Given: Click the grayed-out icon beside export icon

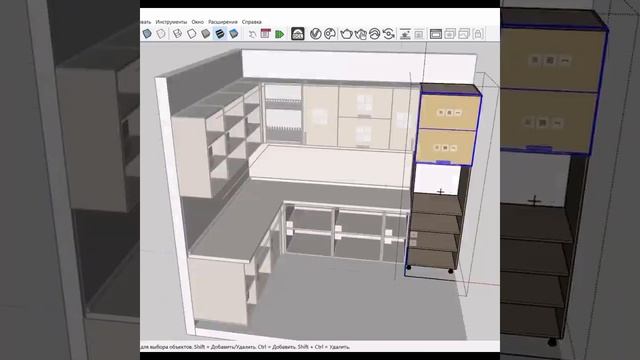Looking at the screenshot, I should (419, 34).
